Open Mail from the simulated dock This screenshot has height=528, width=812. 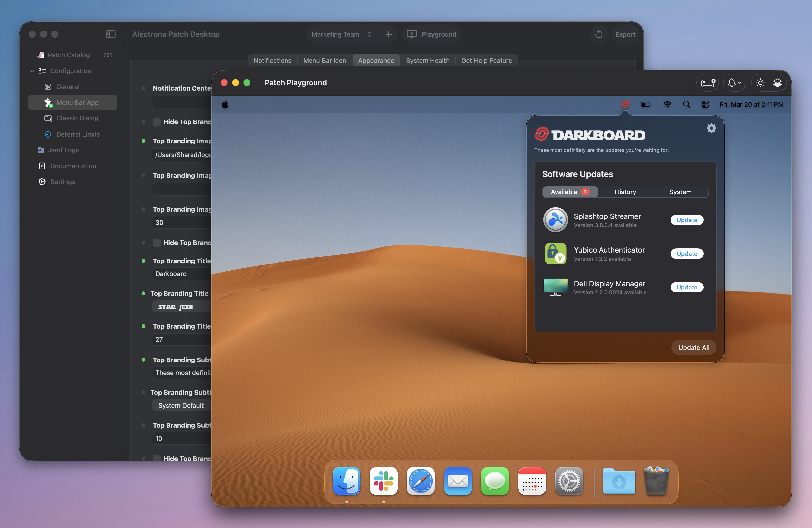(x=457, y=481)
